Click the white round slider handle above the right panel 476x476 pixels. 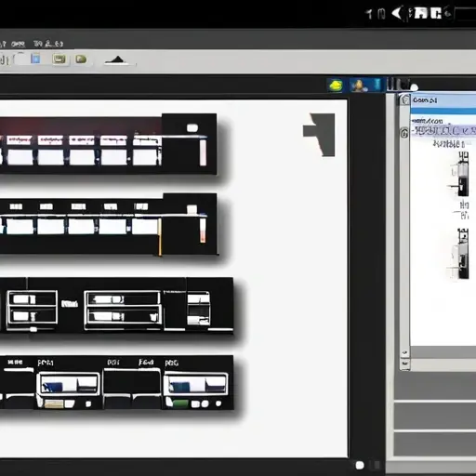tap(414, 87)
